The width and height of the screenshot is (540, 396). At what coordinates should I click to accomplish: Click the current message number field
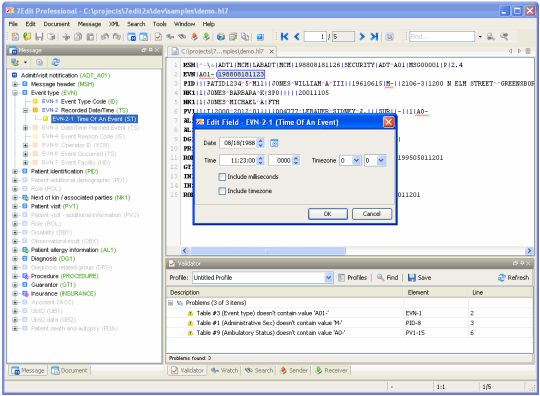[x=315, y=37]
